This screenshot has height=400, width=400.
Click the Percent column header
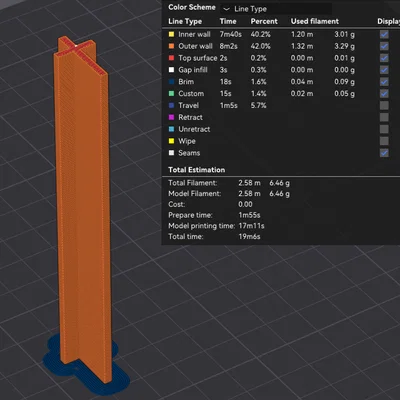pos(264,21)
